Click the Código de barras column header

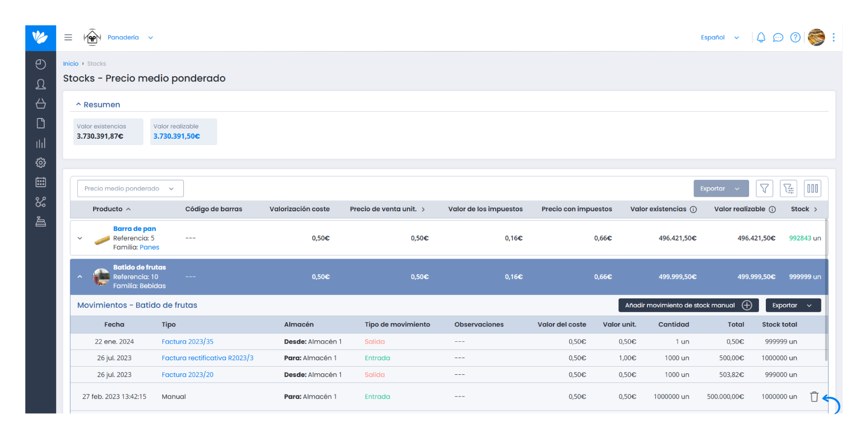click(x=213, y=209)
